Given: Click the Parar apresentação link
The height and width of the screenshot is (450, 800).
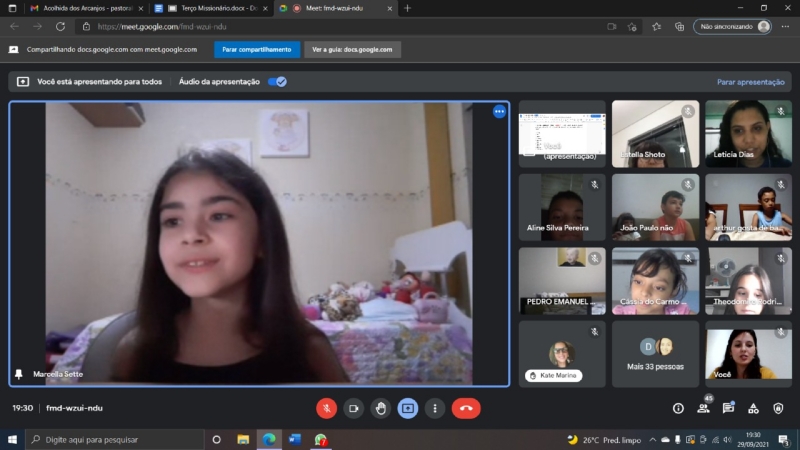Looking at the screenshot, I should 750,82.
